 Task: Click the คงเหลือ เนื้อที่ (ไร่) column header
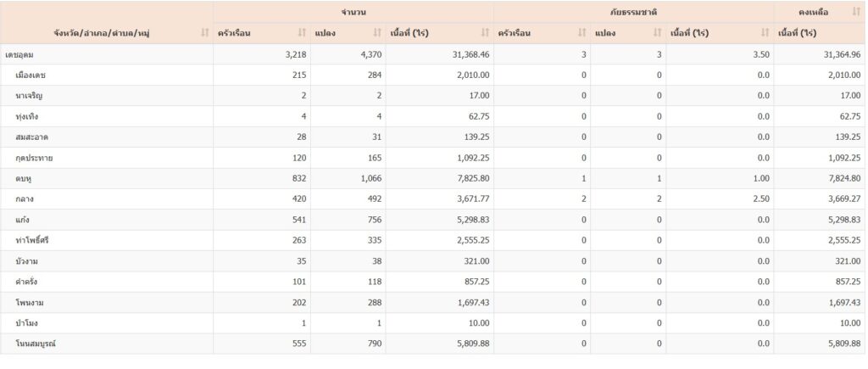pos(796,33)
